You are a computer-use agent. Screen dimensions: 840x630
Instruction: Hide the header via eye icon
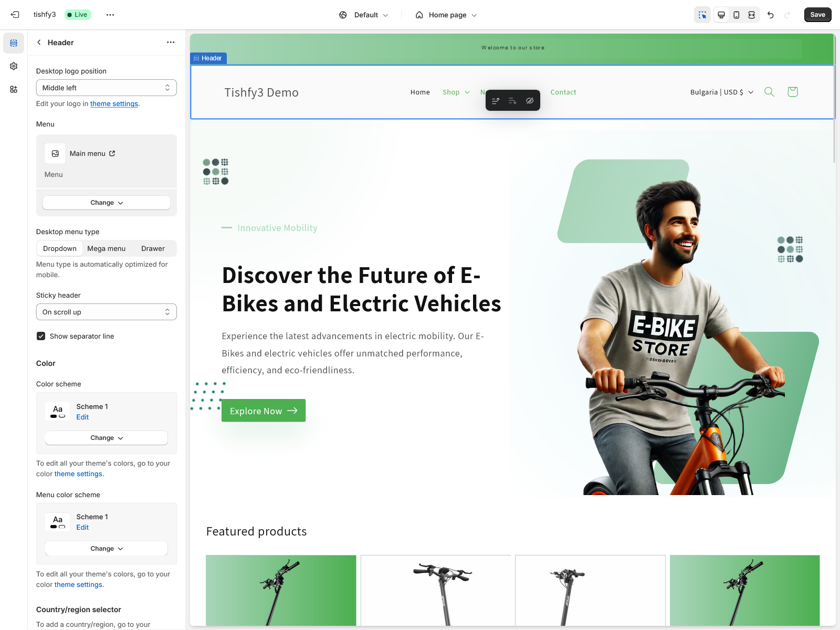coord(530,101)
